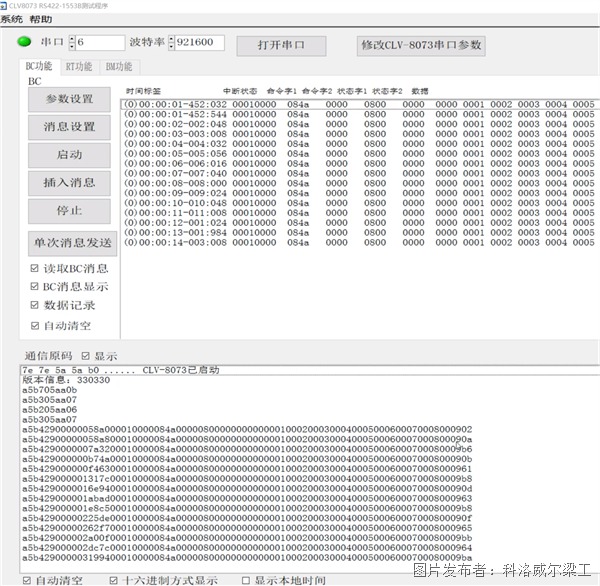Screen dimensions: 600x586
Task: Click the 中断状态 column header
Action: click(240, 91)
